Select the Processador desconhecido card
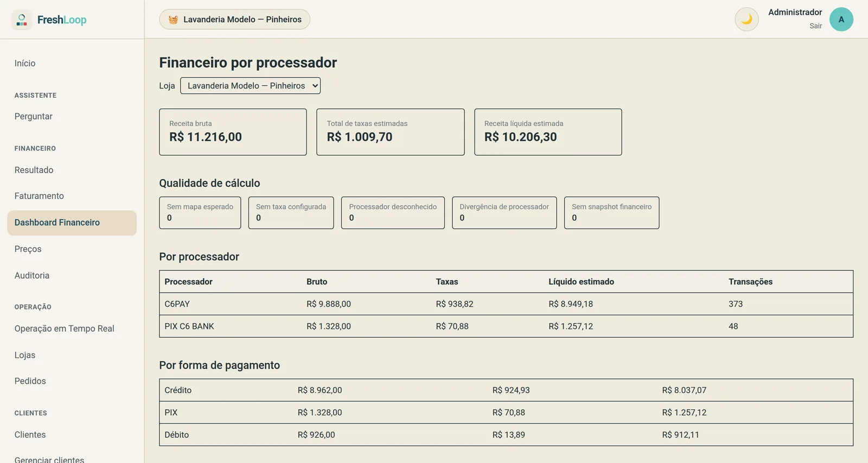The width and height of the screenshot is (868, 463). (393, 213)
